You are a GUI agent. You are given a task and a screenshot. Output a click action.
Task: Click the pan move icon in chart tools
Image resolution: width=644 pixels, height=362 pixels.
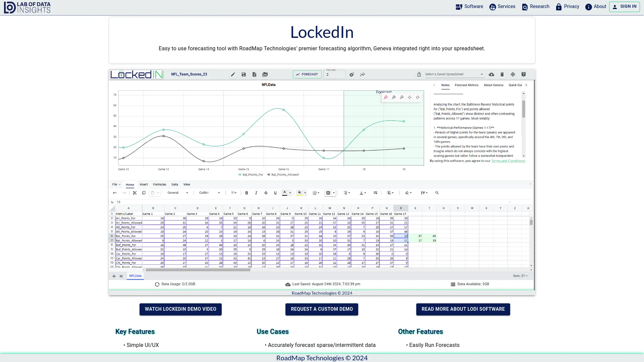pos(410,98)
